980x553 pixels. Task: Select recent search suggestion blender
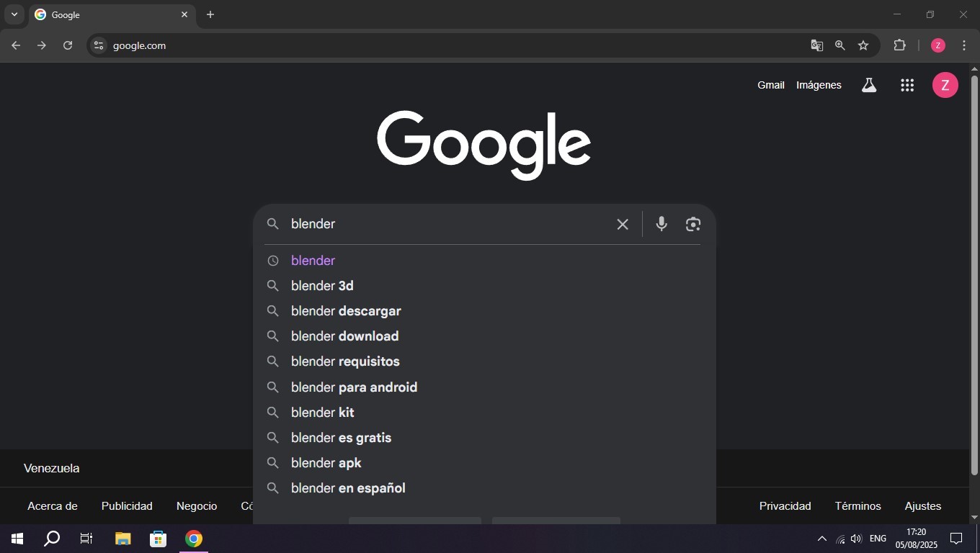point(484,261)
